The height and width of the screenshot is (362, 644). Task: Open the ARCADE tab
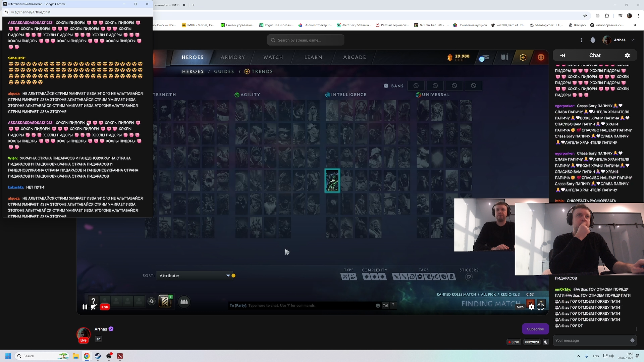(x=355, y=57)
